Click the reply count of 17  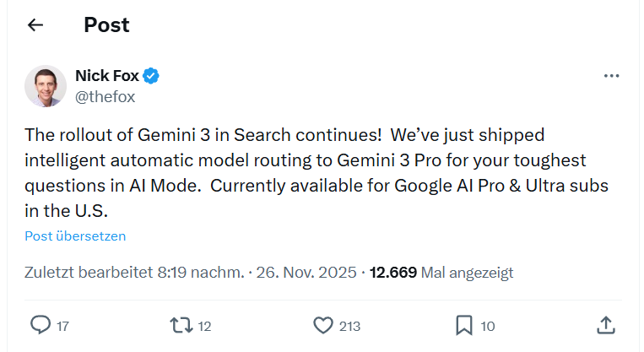(63, 326)
